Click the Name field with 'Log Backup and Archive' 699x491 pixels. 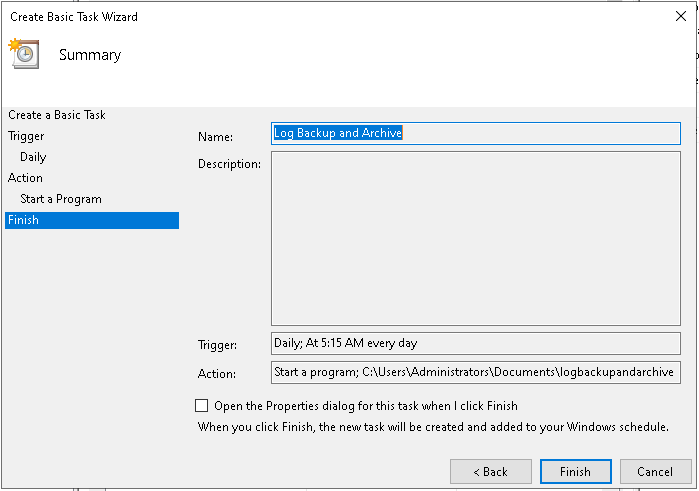tap(475, 133)
